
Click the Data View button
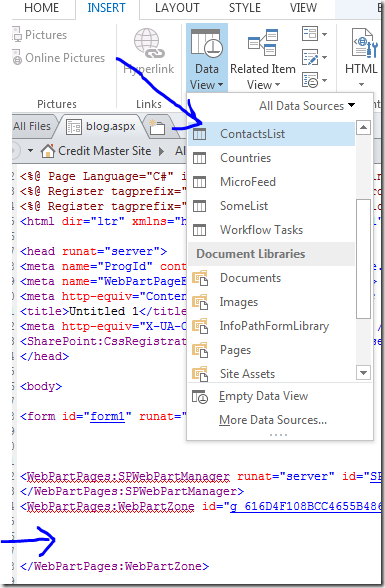point(207,58)
